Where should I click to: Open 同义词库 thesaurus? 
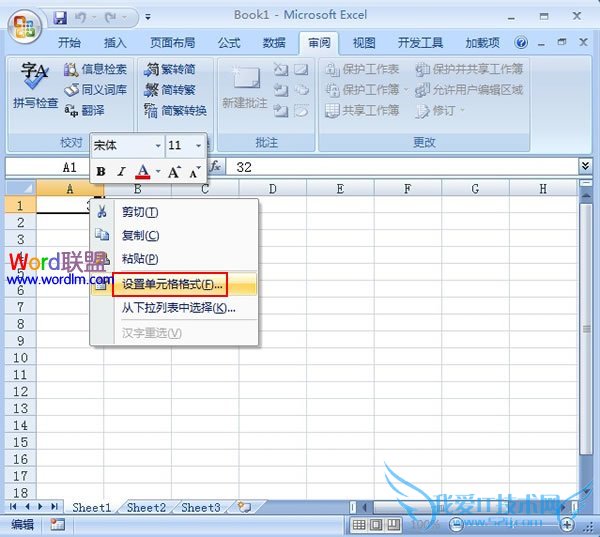pos(95,90)
